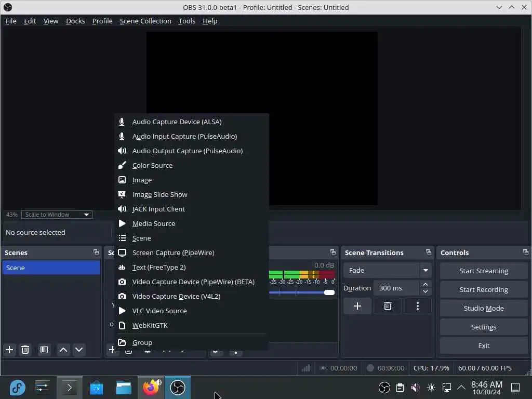Remove the selected scene transition
Screen dimensions: 532x399
388,307
